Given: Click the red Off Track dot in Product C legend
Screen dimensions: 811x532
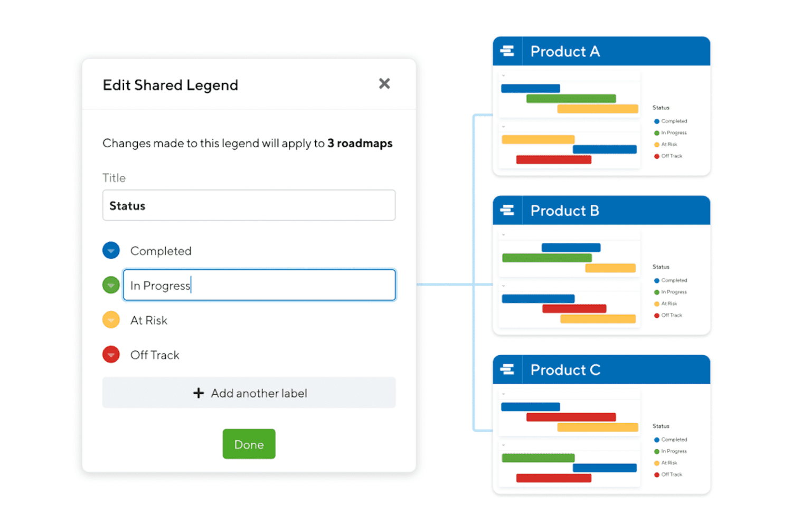Looking at the screenshot, I should coord(656,474).
